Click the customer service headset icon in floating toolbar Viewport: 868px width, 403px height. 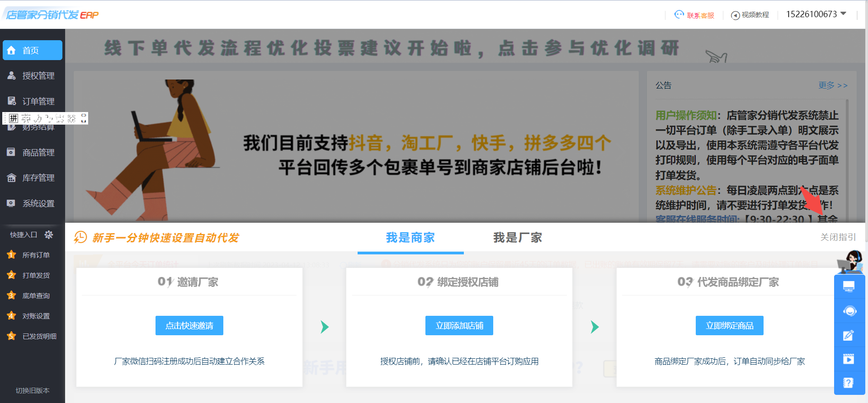(849, 311)
